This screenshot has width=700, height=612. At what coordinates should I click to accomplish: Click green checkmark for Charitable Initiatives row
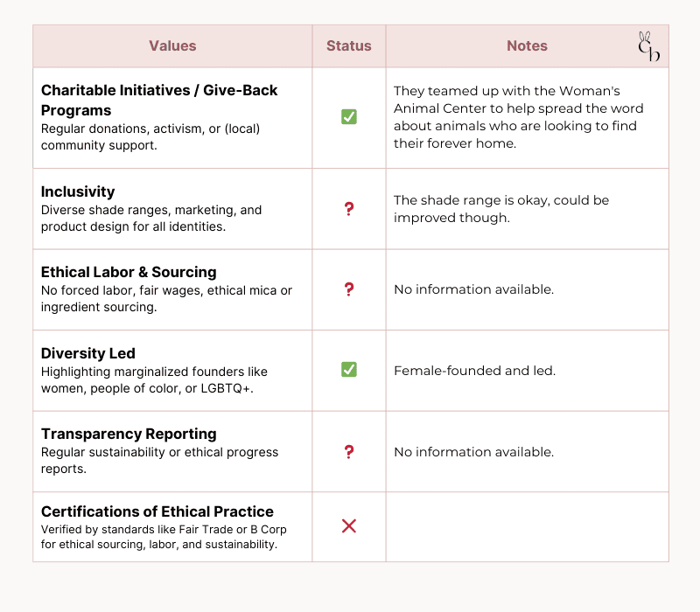tap(348, 117)
